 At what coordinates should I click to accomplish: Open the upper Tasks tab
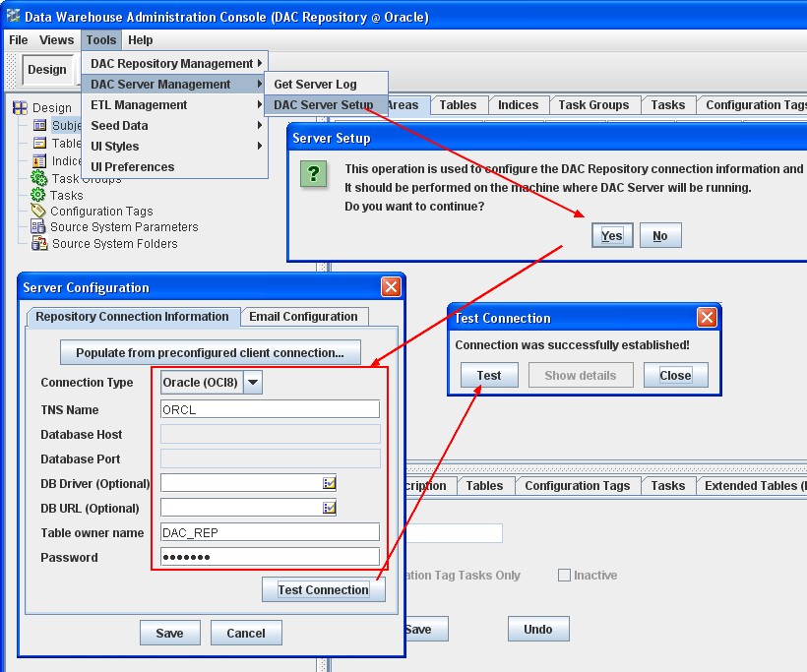pos(668,105)
